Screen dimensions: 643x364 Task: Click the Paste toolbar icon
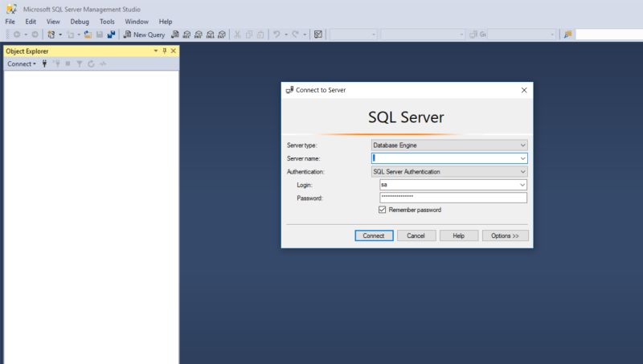260,35
